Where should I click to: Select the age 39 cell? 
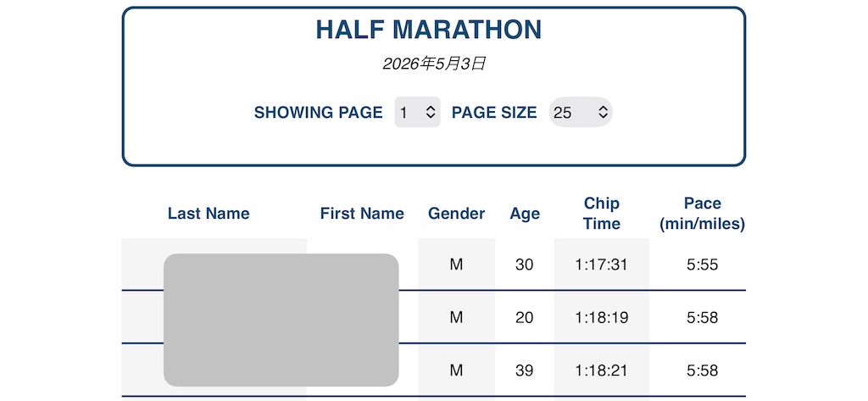click(524, 370)
